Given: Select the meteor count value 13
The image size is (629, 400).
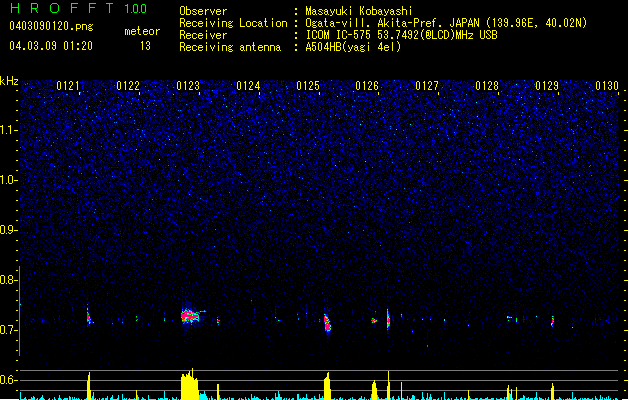Looking at the screenshot, I should tap(145, 46).
